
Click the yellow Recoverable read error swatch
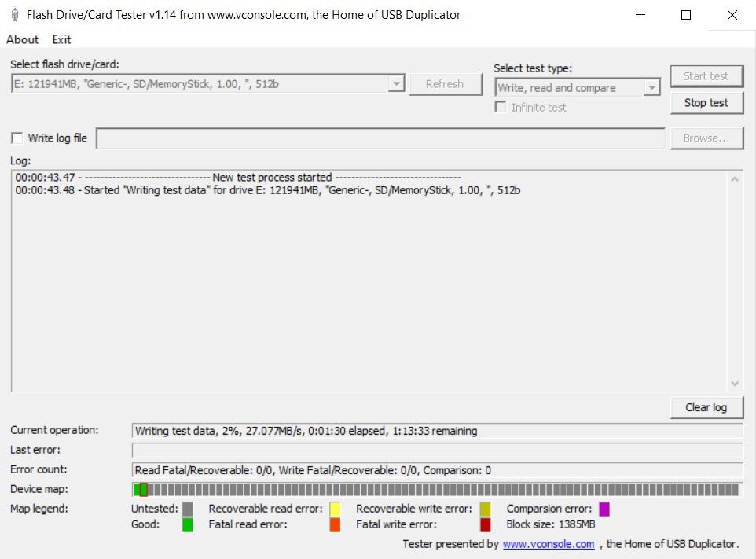coord(335,509)
